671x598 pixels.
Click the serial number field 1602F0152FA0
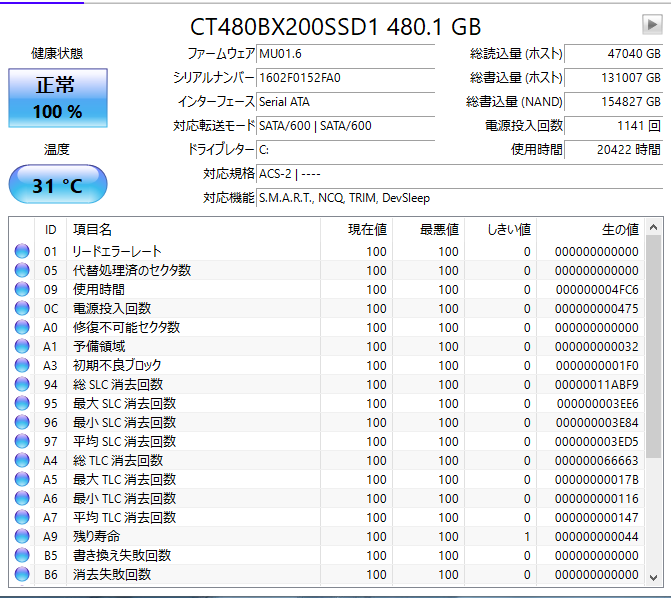point(345,78)
